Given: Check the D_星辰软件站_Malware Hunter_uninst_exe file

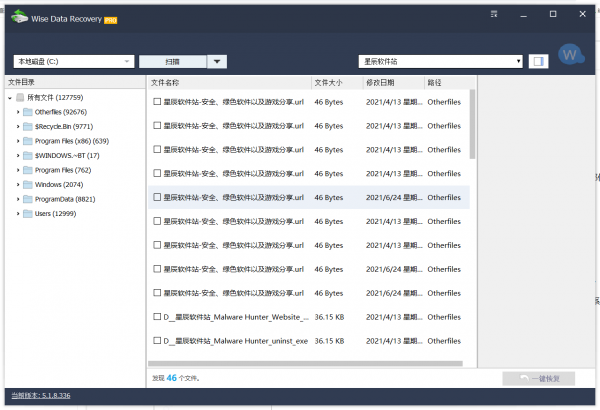Looking at the screenshot, I should pos(157,340).
